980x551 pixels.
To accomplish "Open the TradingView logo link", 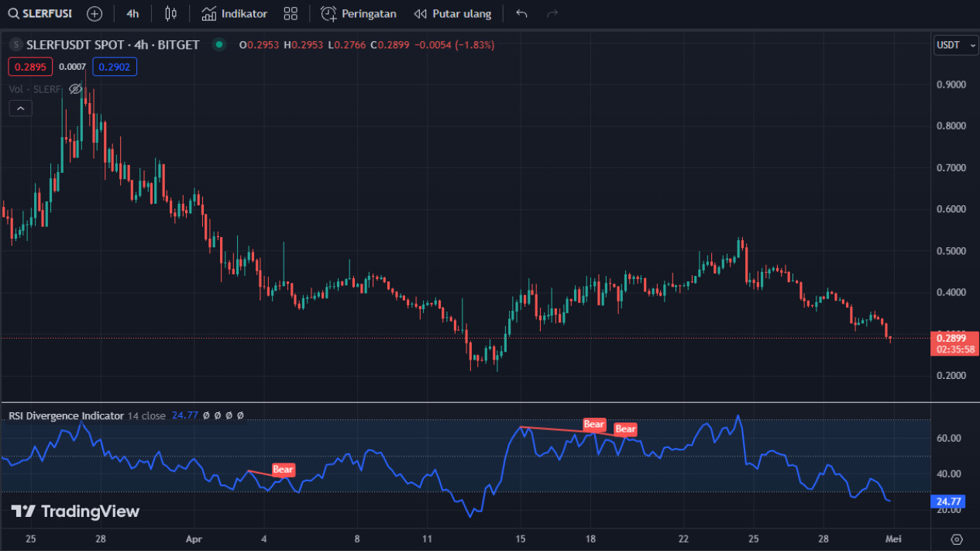I will tap(75, 511).
